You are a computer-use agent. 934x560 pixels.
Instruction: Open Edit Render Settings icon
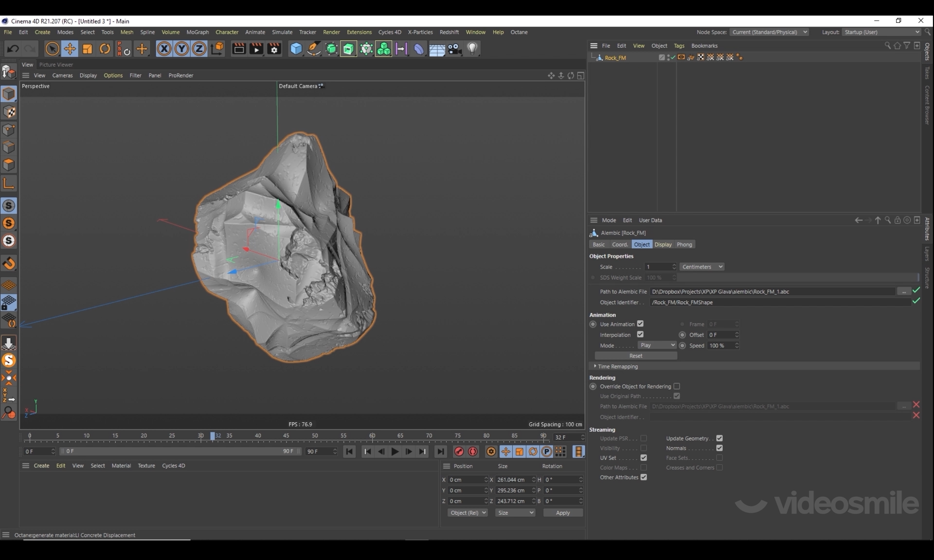(274, 49)
